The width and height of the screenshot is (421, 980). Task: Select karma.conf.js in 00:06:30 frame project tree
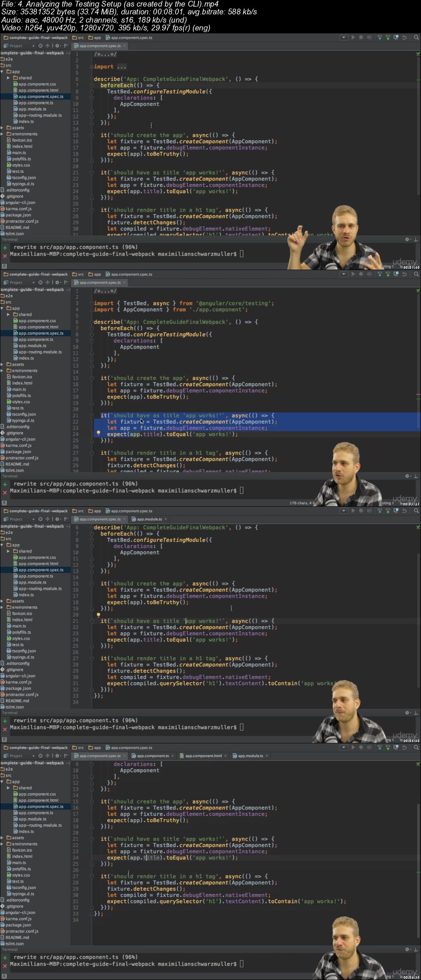pos(18,919)
